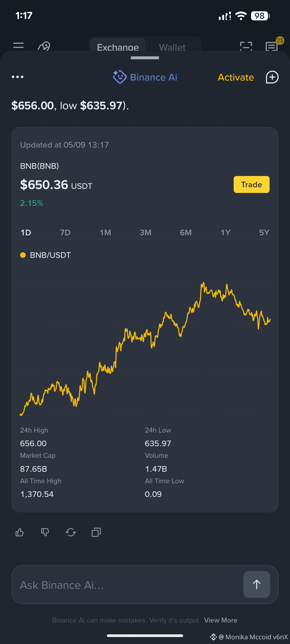Focus the Ask Binance Ai input field

127,585
